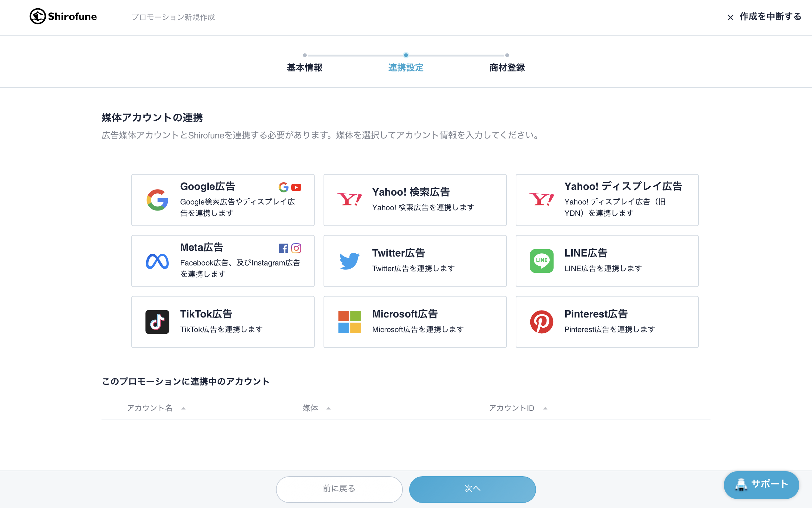This screenshot has width=812, height=508.
Task: Click the TikTok logo icon
Action: pyautogui.click(x=157, y=322)
